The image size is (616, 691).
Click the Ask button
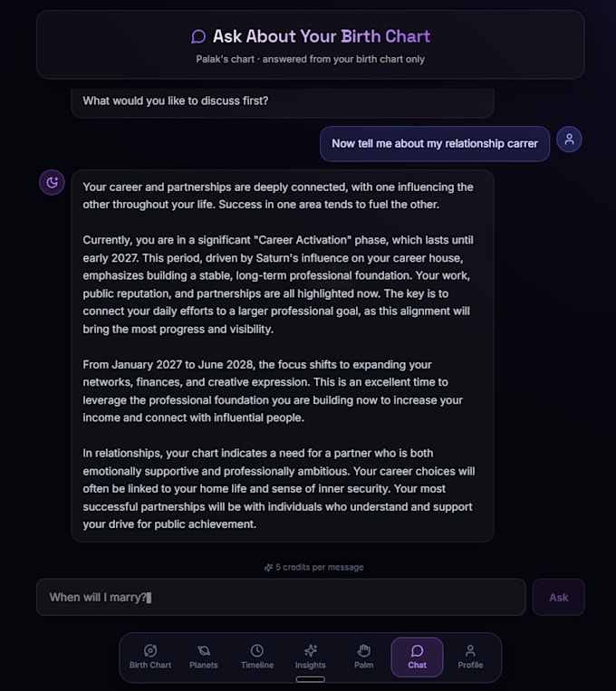pyautogui.click(x=558, y=597)
